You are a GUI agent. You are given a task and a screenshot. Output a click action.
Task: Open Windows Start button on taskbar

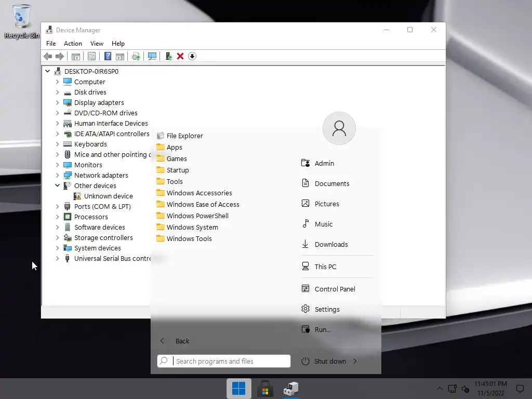coord(239,389)
